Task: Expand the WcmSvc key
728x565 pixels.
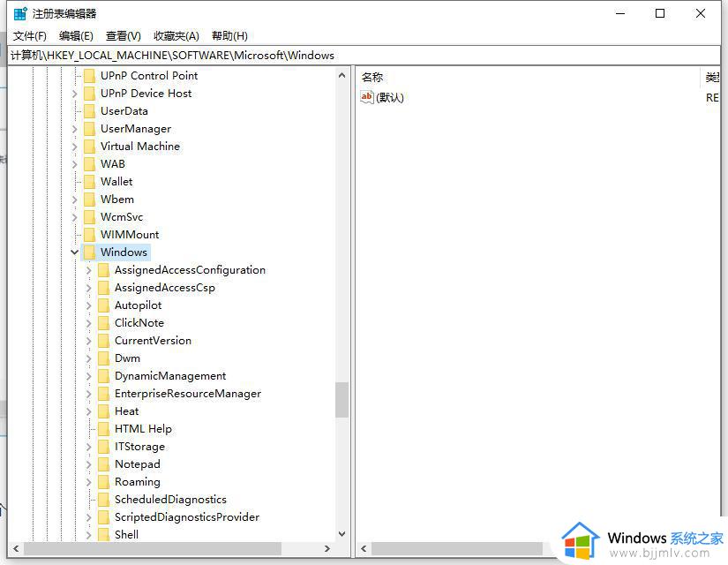Action: 74,217
